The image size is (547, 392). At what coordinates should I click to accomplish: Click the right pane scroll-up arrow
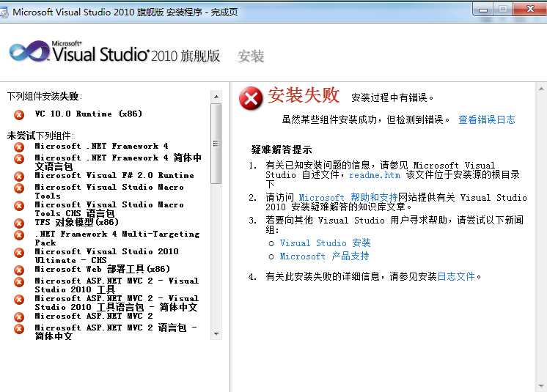click(541, 89)
